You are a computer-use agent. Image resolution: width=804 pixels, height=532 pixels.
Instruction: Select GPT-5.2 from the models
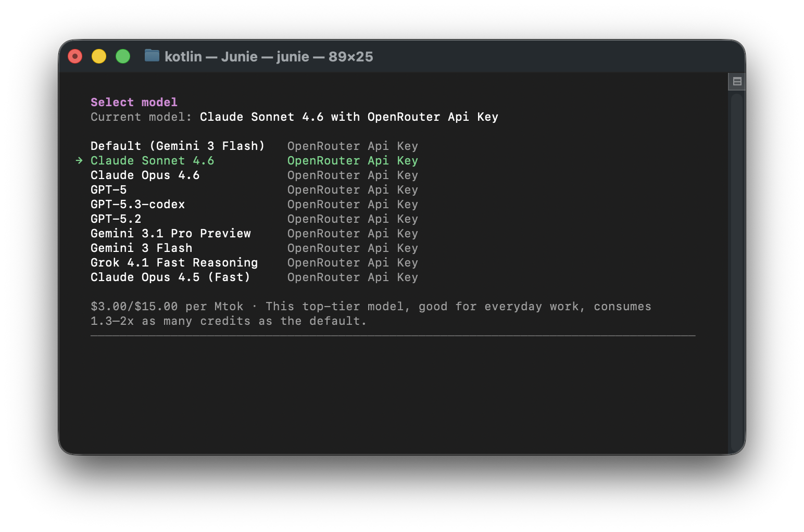[x=116, y=219]
